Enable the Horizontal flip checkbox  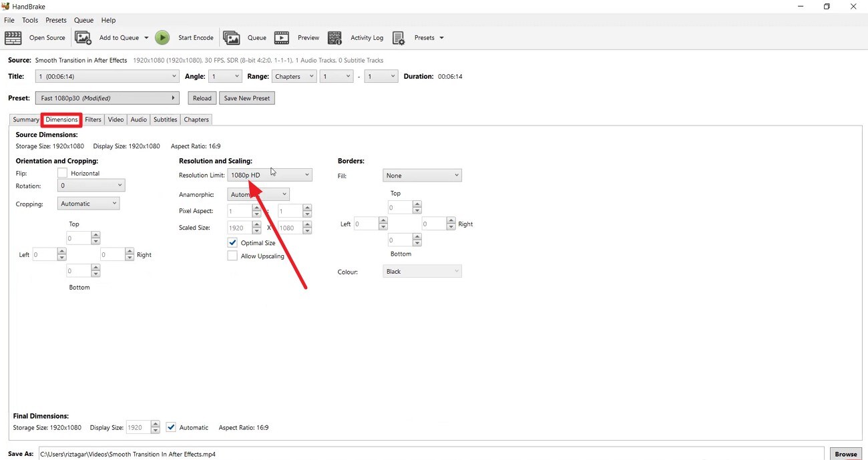point(62,173)
